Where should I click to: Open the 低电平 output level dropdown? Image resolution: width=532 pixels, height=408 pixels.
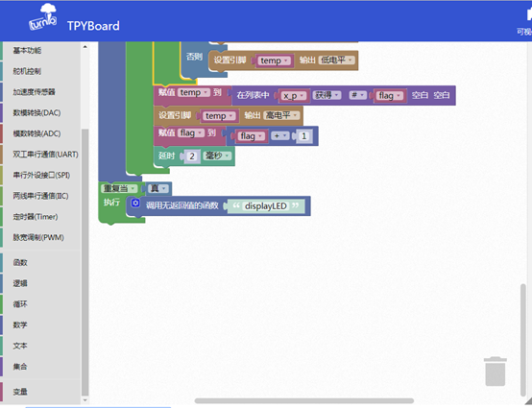[336, 60]
